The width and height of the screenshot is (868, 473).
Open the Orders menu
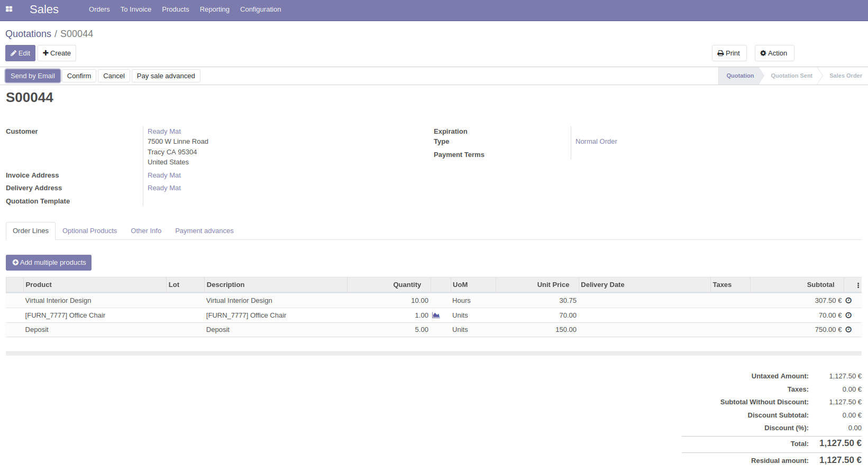pos(99,10)
